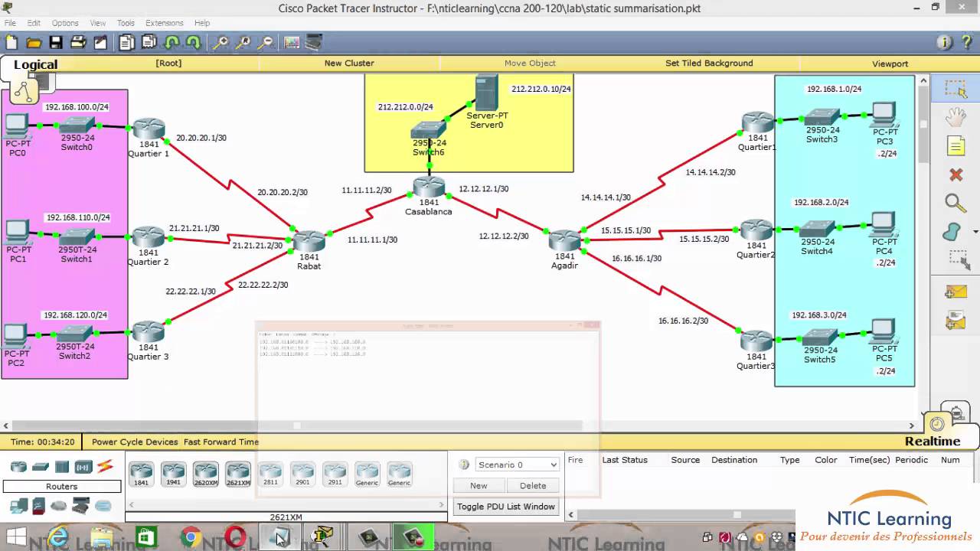The height and width of the screenshot is (551, 980).
Task: Select the 2911 router from the device list
Action: (335, 474)
